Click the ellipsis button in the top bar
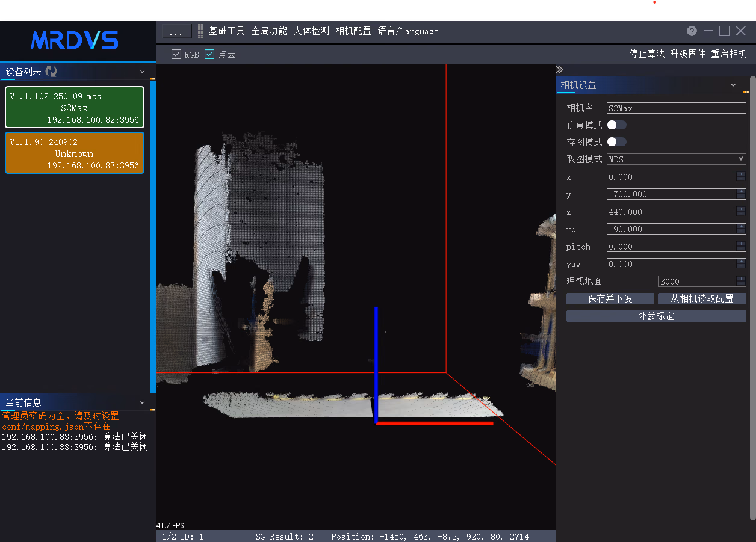 [x=176, y=31]
